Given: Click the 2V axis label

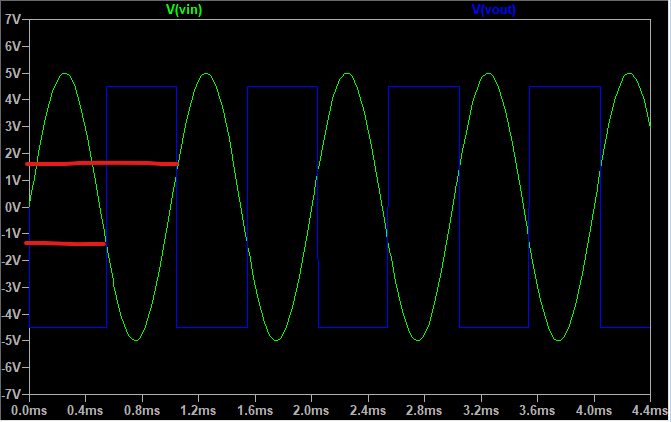Looking at the screenshot, I should click(x=12, y=153).
